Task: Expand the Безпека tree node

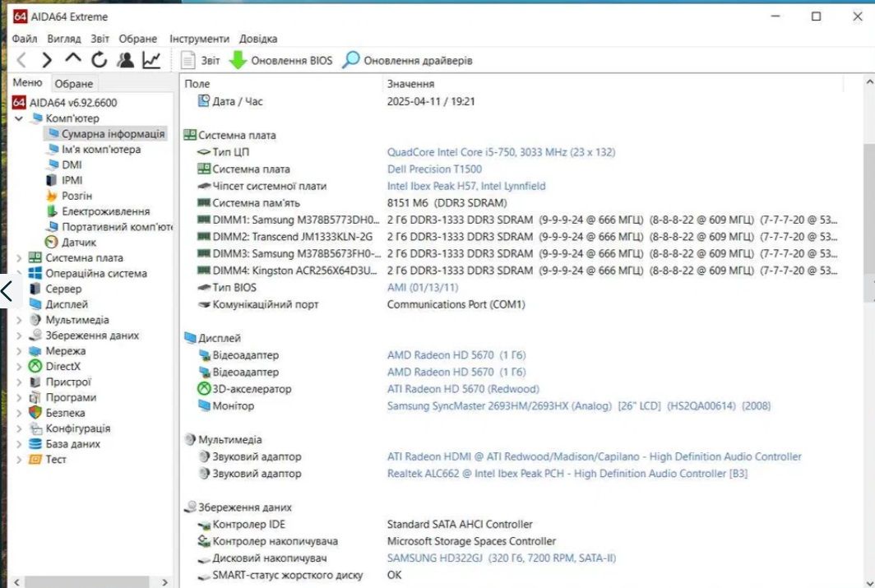Action: (x=19, y=413)
